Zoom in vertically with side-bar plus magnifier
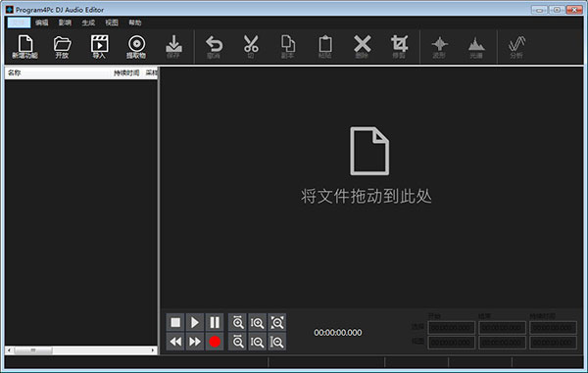Image resolution: width=588 pixels, height=373 pixels. click(x=257, y=322)
